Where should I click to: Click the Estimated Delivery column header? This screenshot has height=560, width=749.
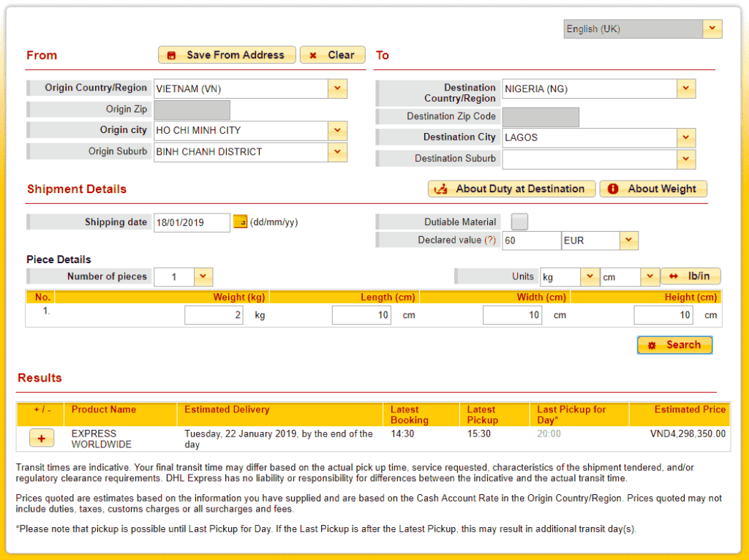tap(227, 409)
